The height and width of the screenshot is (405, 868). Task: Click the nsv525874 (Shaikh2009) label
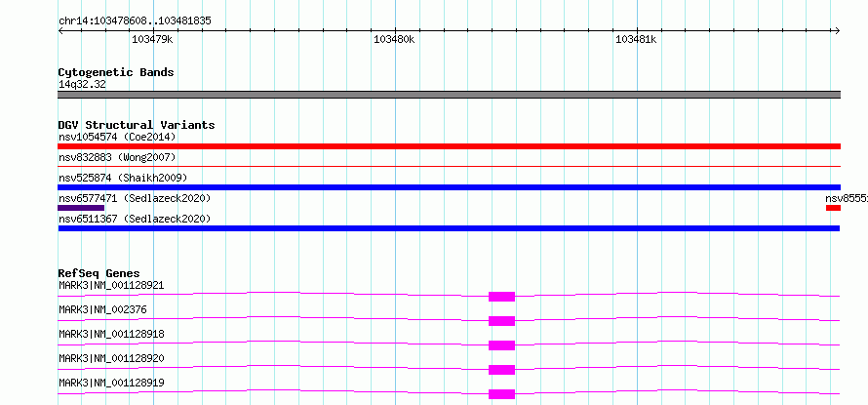(x=123, y=178)
